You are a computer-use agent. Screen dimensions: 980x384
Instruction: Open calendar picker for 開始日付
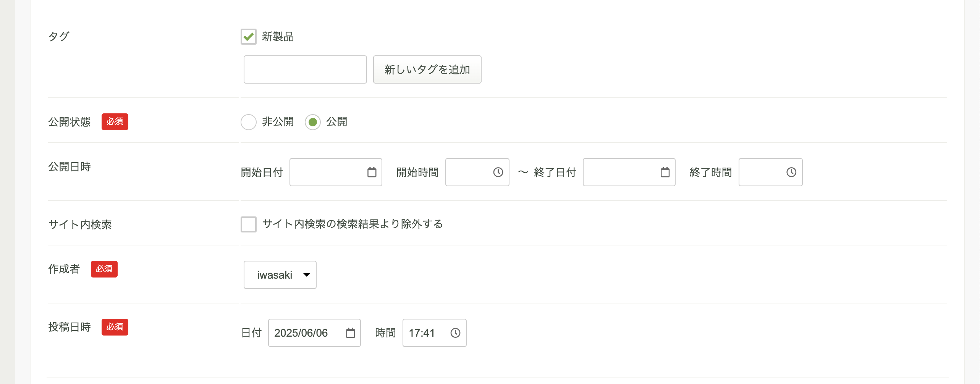tap(372, 172)
